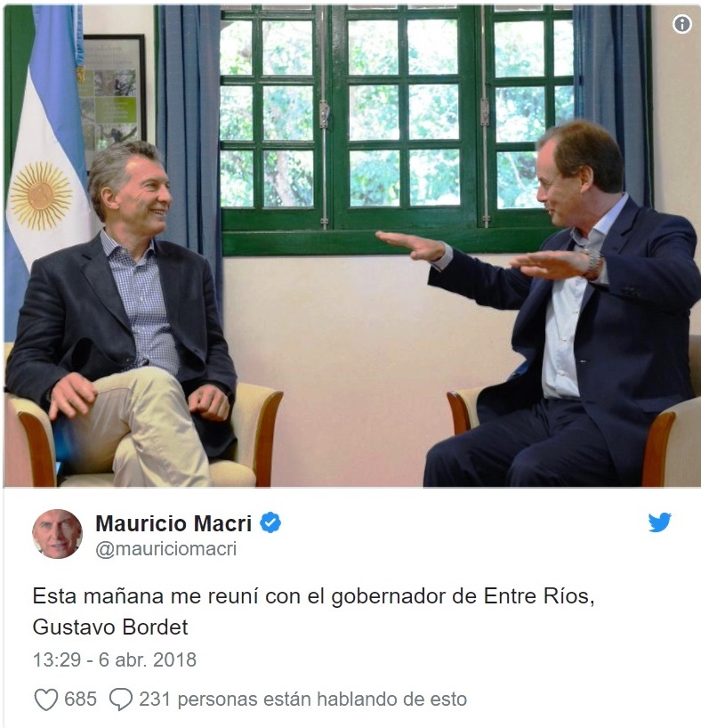
Task: Click the reply speech bubble icon
Action: point(121,700)
